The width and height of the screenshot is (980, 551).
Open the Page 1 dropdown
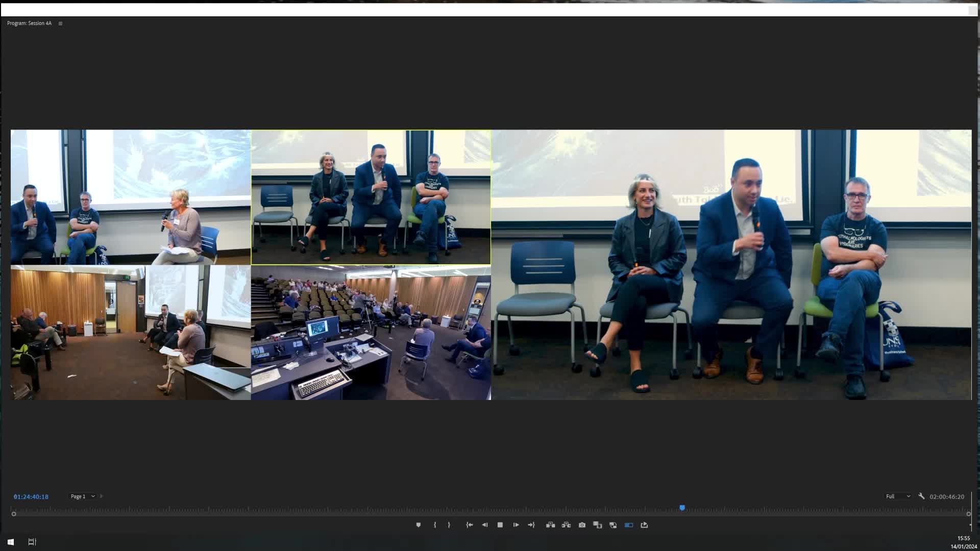tap(83, 496)
